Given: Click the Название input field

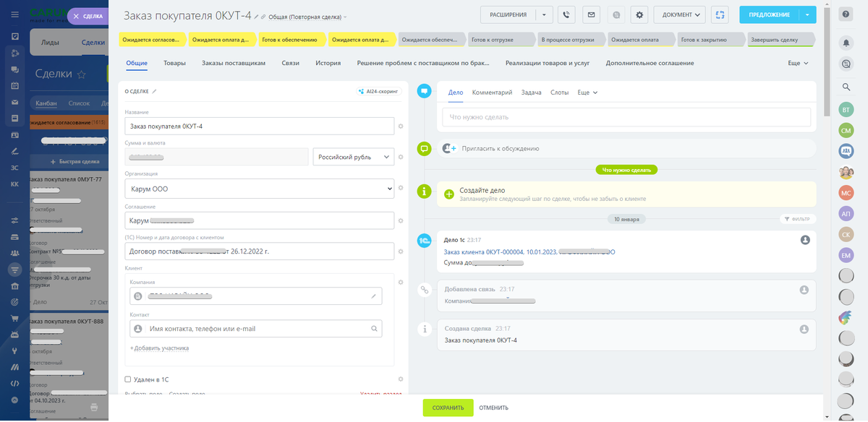Looking at the screenshot, I should (x=260, y=126).
